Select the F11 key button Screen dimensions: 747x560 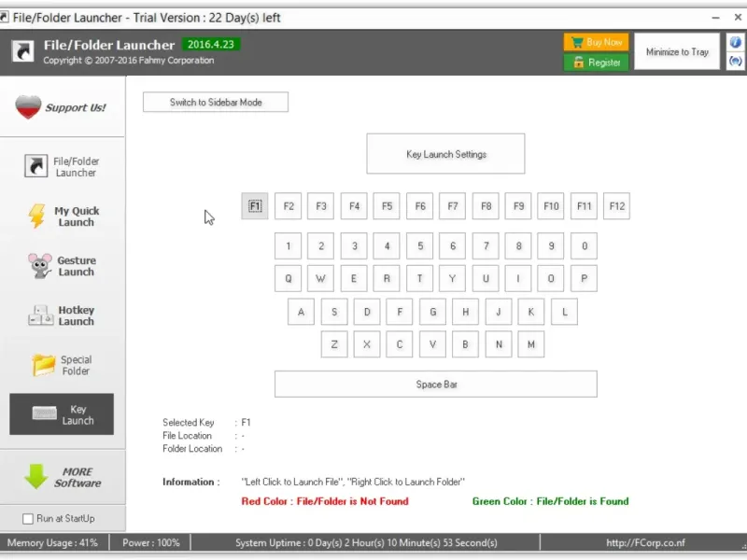point(585,206)
